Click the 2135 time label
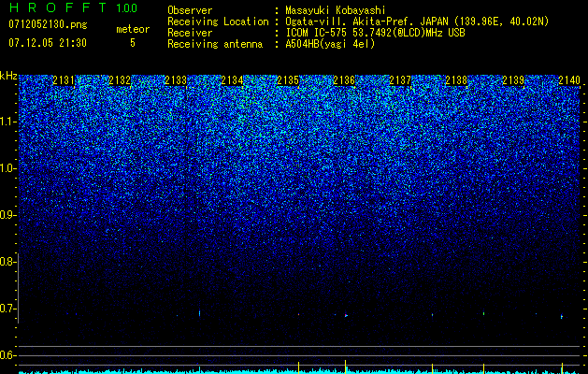The image size is (588, 374). [x=288, y=79]
